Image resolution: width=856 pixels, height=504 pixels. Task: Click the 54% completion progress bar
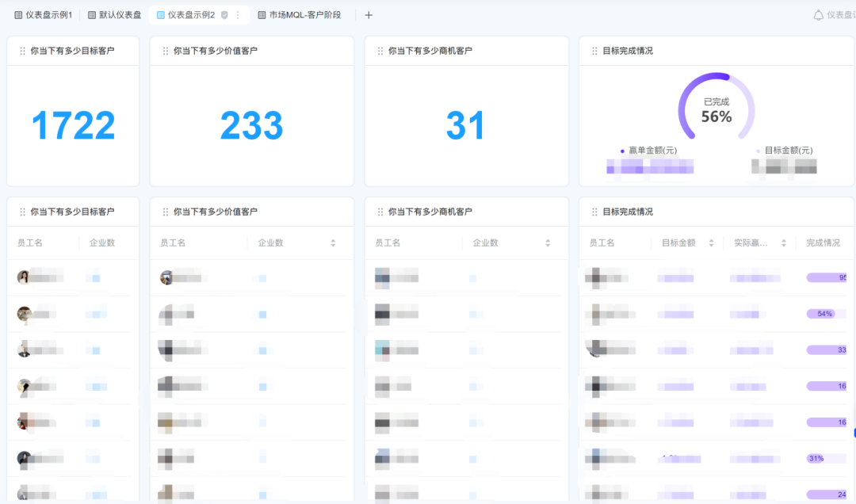(x=825, y=314)
